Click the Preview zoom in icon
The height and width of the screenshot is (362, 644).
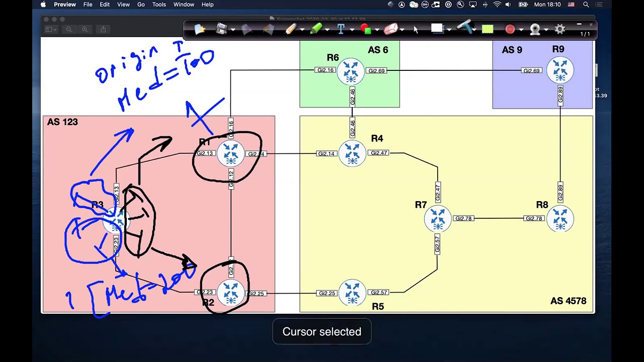point(85,29)
